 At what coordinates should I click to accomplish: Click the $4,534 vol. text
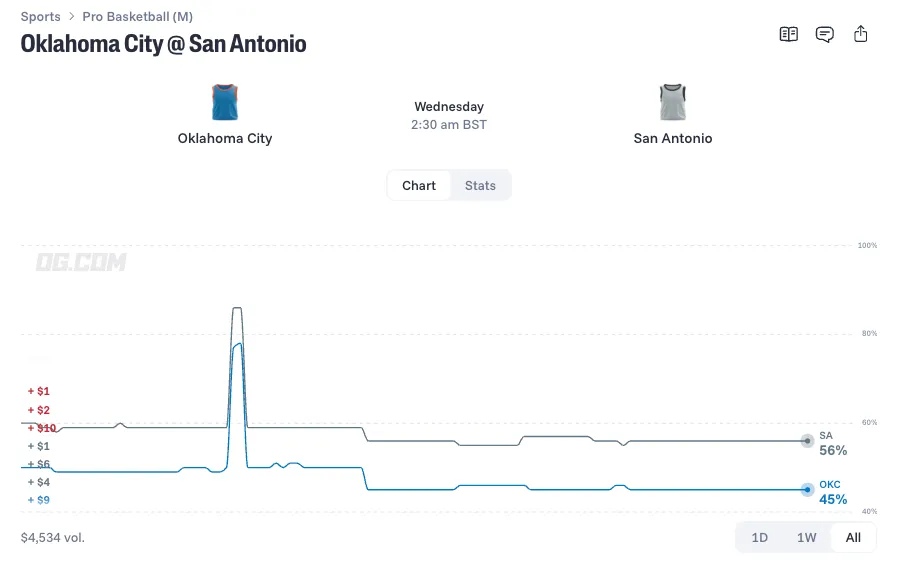click(x=53, y=538)
